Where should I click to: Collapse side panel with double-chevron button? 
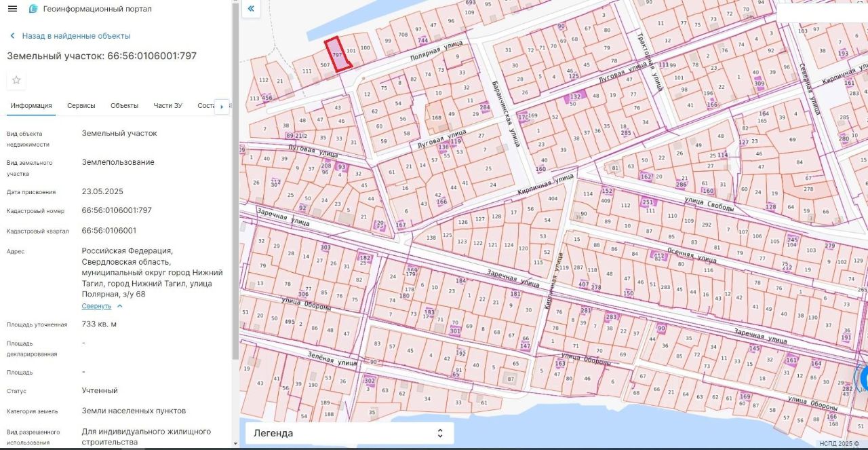coord(251,9)
